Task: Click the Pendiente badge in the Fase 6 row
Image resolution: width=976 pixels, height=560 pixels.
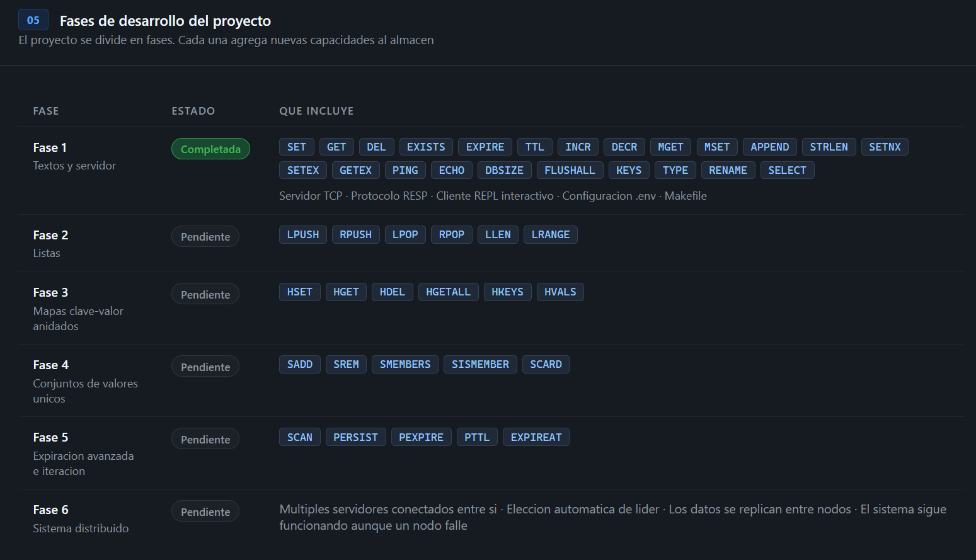Action: click(205, 512)
